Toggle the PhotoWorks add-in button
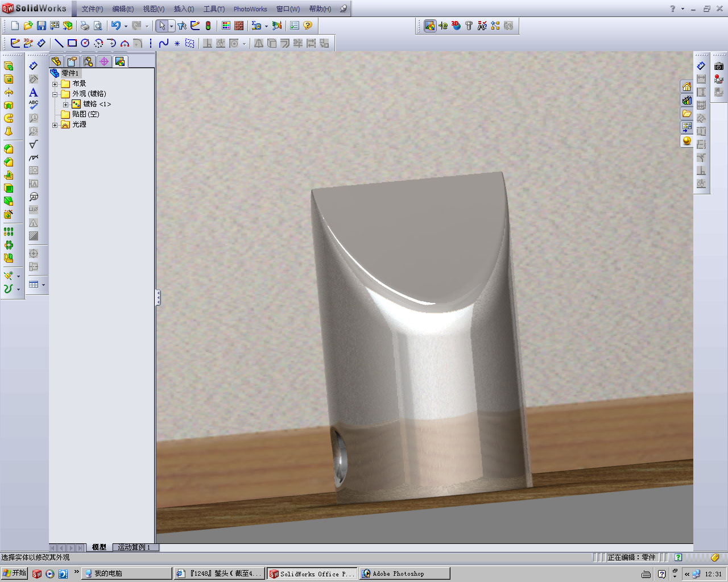 [429, 26]
